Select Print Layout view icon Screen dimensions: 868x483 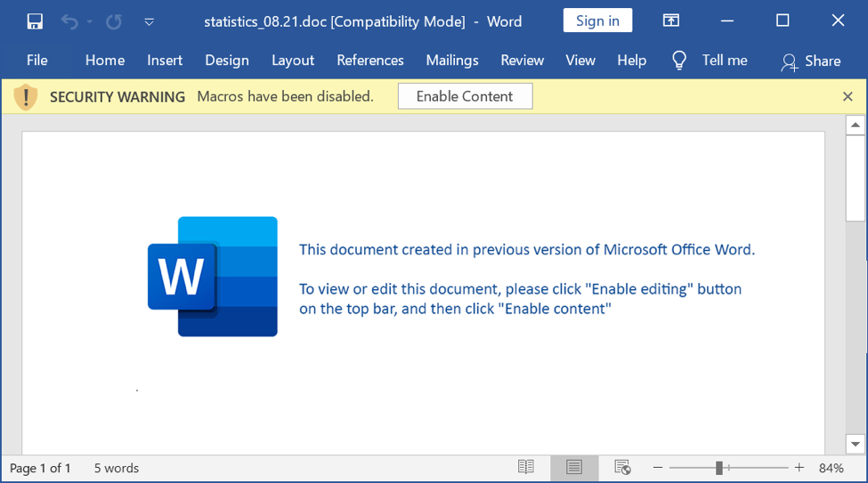point(574,468)
